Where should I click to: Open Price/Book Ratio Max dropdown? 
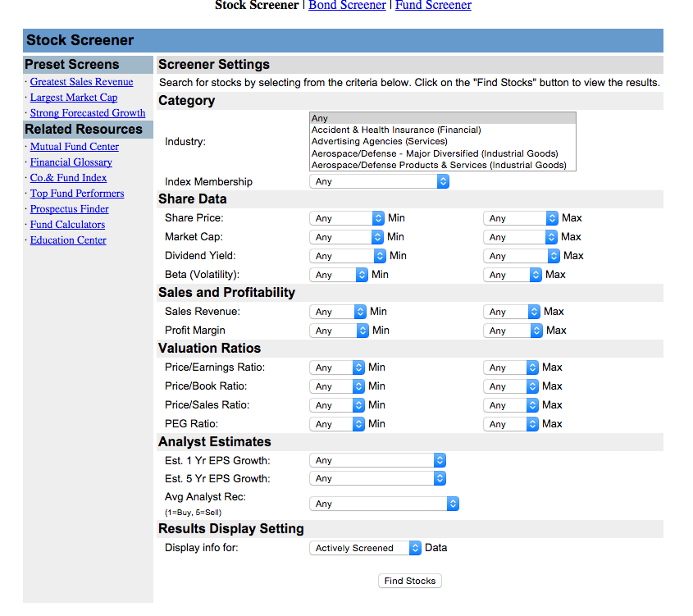point(511,386)
